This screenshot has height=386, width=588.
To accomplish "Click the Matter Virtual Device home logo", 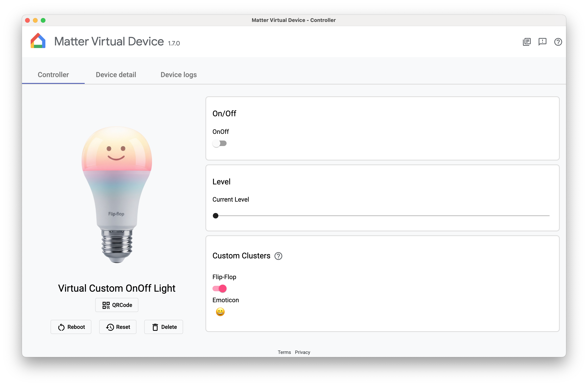I will [38, 40].
